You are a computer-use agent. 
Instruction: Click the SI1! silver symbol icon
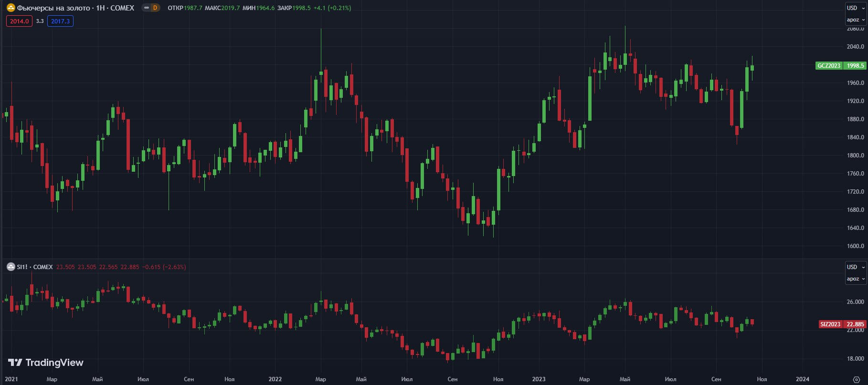pyautogui.click(x=11, y=267)
